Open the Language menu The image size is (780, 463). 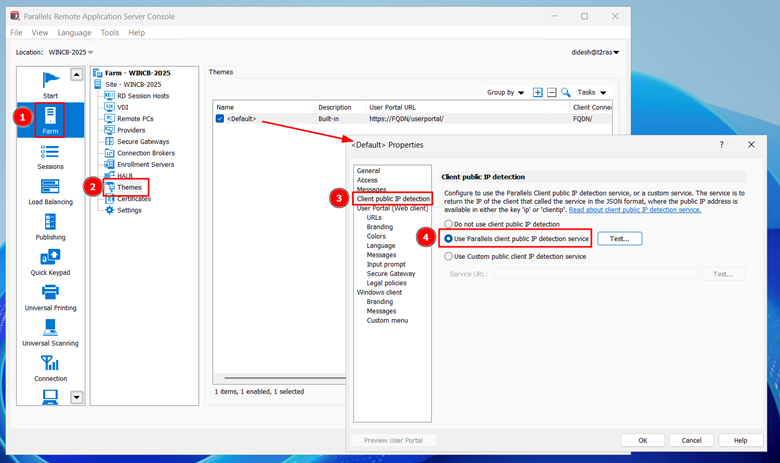(74, 33)
